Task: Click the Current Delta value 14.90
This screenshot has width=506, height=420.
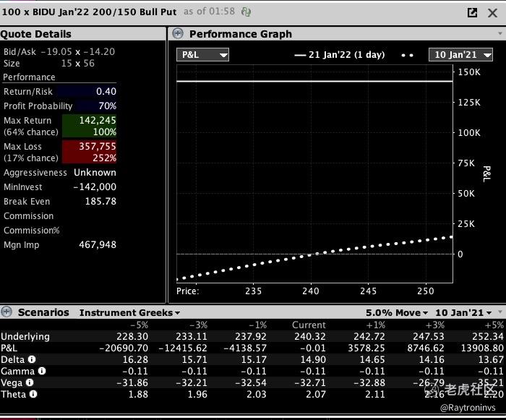Action: pyautogui.click(x=313, y=359)
